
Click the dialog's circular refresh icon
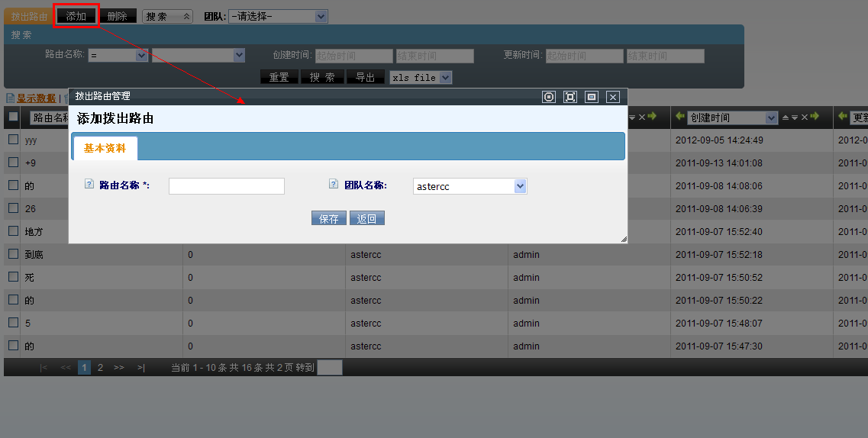click(x=548, y=97)
